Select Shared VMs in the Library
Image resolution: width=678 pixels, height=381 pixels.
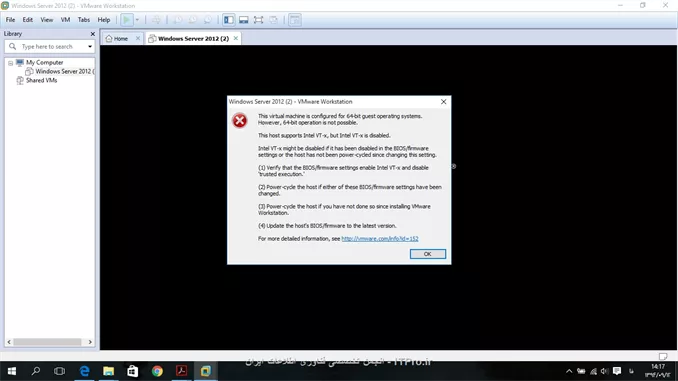(41, 80)
